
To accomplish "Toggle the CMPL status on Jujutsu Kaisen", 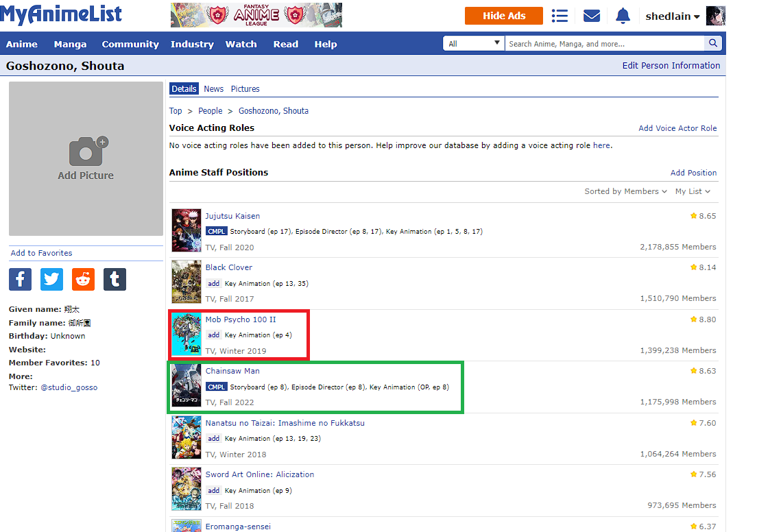I will [216, 232].
